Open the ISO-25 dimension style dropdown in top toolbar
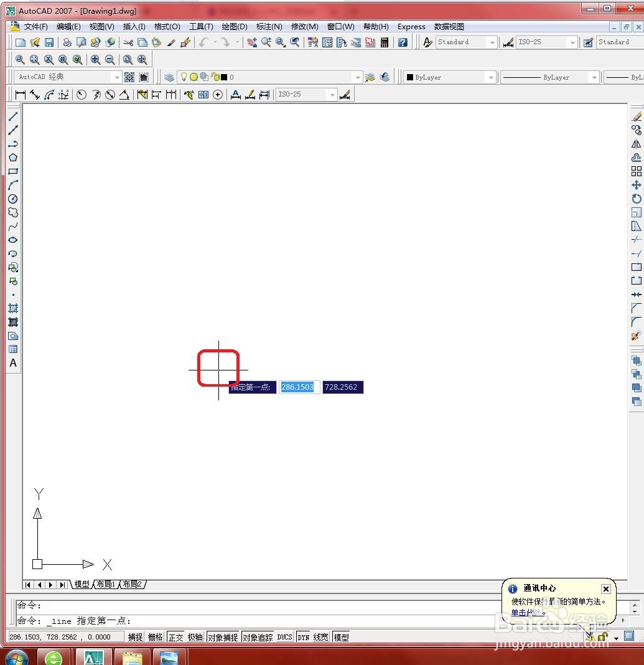The image size is (644, 665). (x=572, y=42)
